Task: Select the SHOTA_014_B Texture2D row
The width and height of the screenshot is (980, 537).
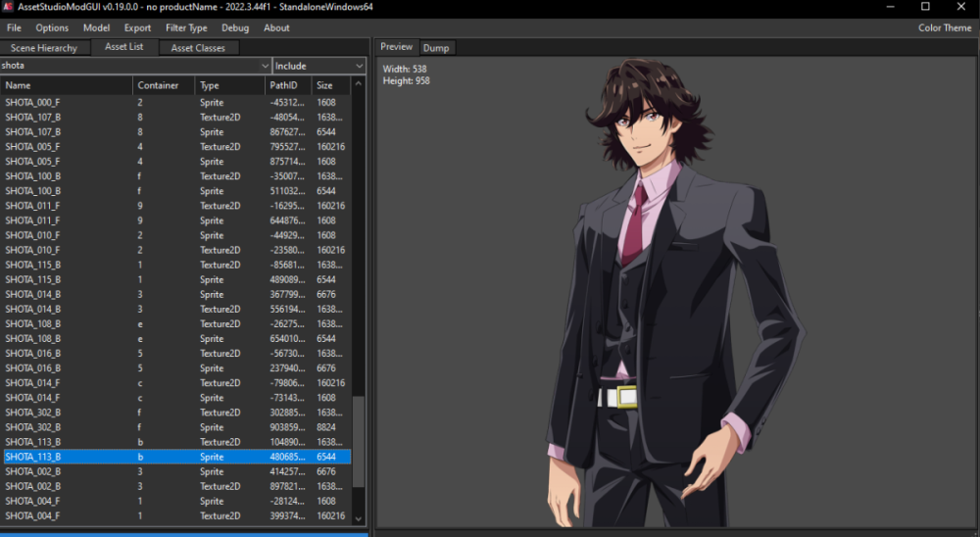Action: coord(176,309)
